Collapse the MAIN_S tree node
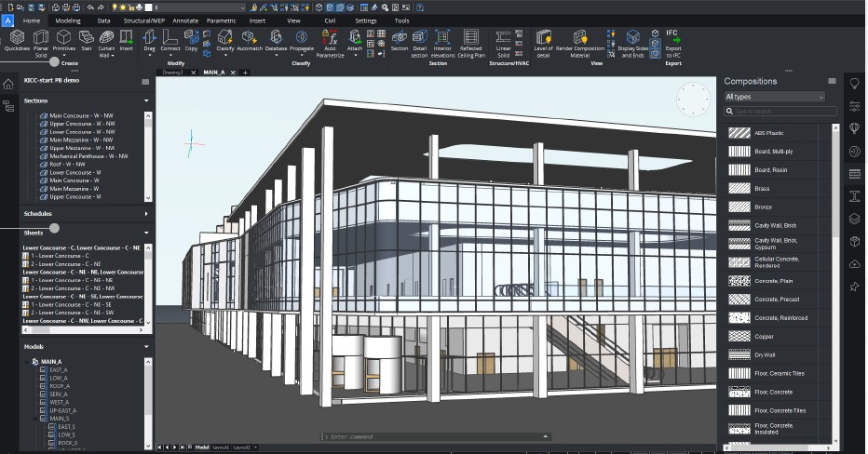 click(x=34, y=419)
